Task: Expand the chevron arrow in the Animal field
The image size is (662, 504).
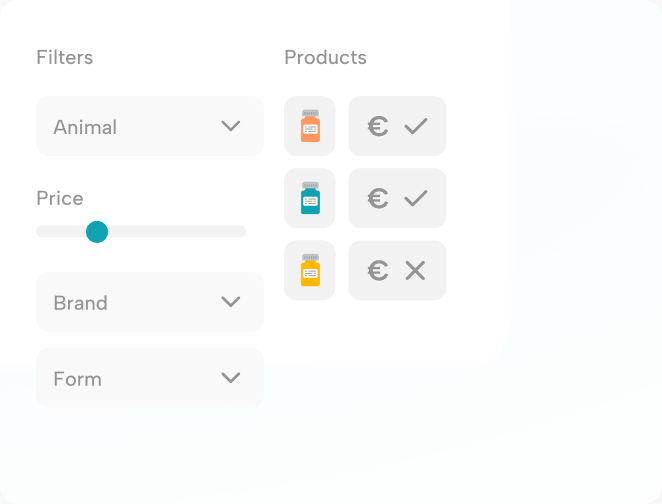Action: click(x=231, y=126)
